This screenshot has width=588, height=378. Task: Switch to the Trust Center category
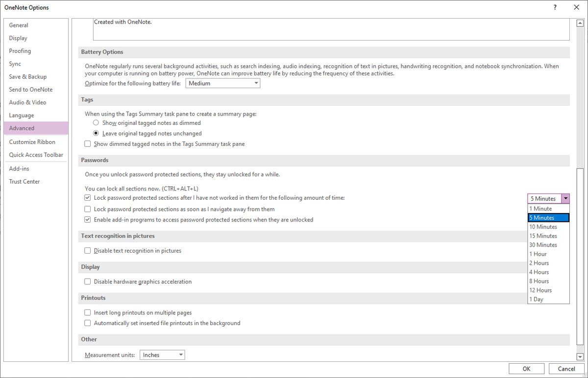click(x=24, y=181)
